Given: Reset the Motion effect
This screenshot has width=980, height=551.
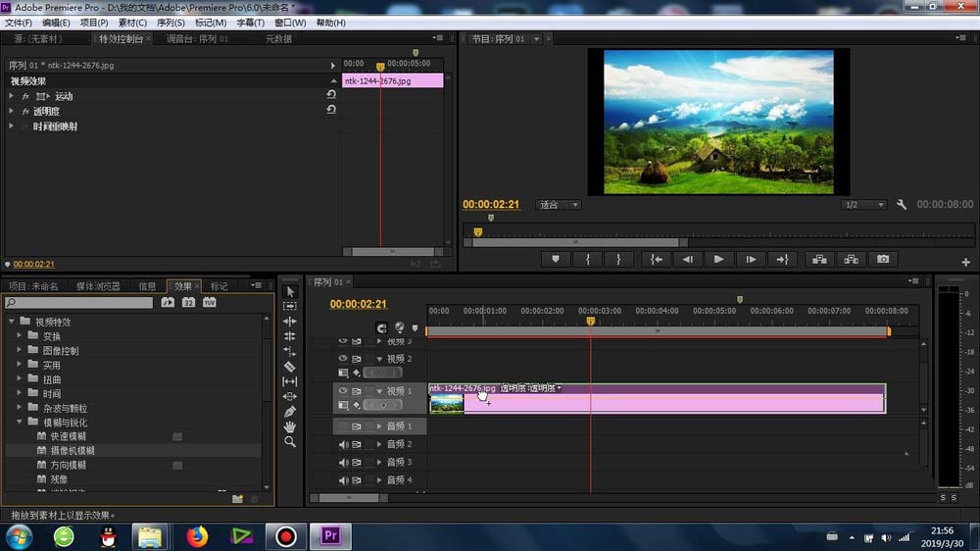Looking at the screenshot, I should point(331,94).
